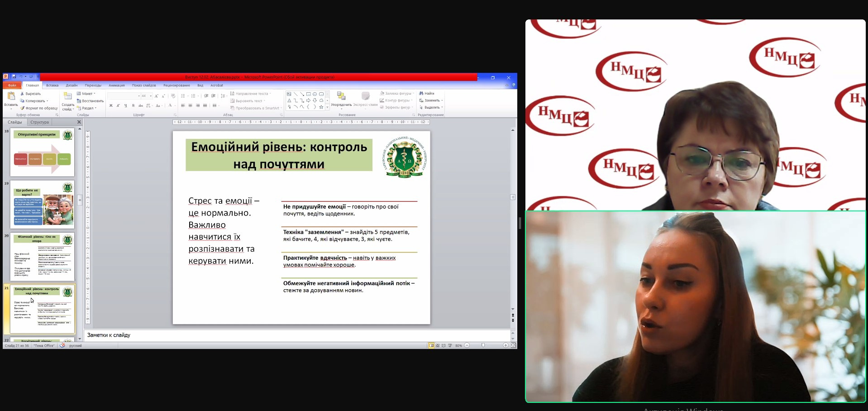Click the Файл button
Image resolution: width=868 pixels, height=411 pixels.
pos(12,85)
